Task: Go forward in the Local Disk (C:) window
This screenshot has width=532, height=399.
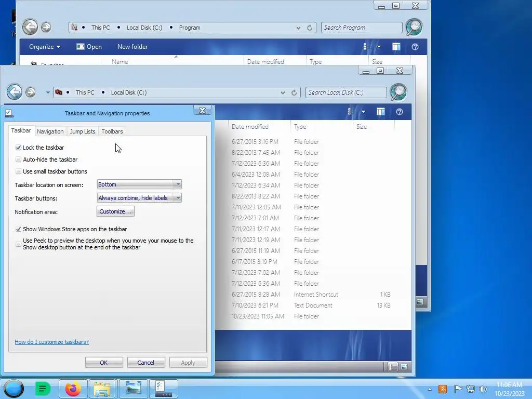Action: (x=30, y=92)
